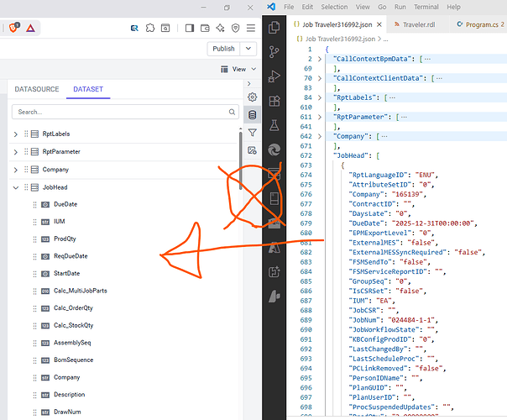This screenshot has width=507, height=420.
Task: Select ProdQty field in JobHead
Action: pyautogui.click(x=65, y=239)
